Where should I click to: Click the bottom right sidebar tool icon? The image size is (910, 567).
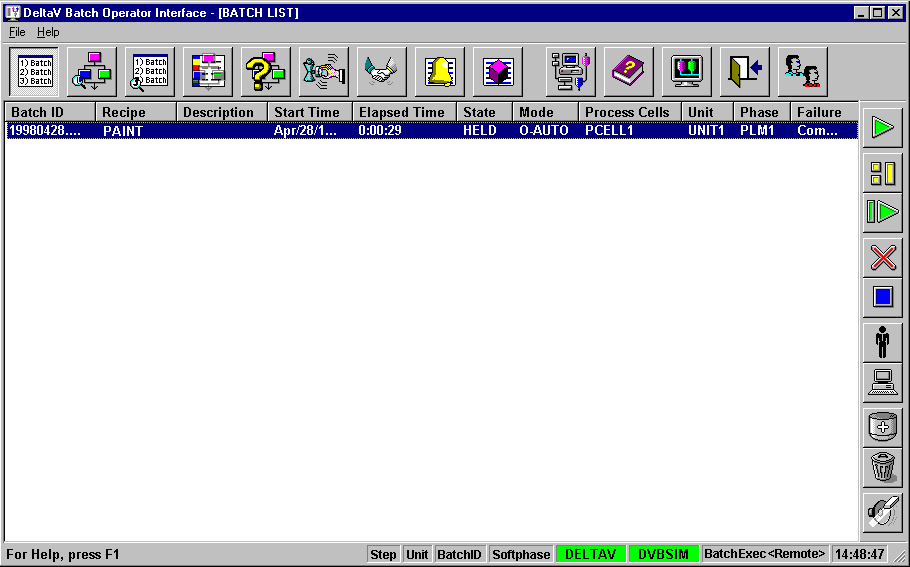pos(883,512)
